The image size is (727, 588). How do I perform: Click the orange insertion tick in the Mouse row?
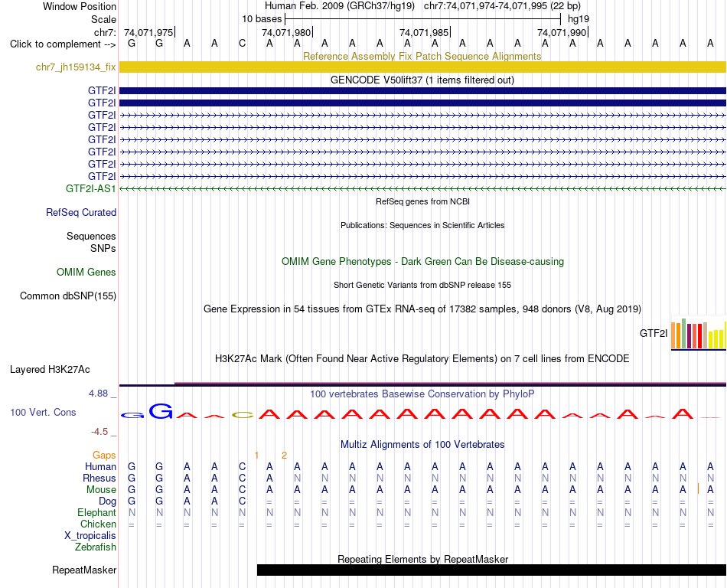(x=698, y=488)
